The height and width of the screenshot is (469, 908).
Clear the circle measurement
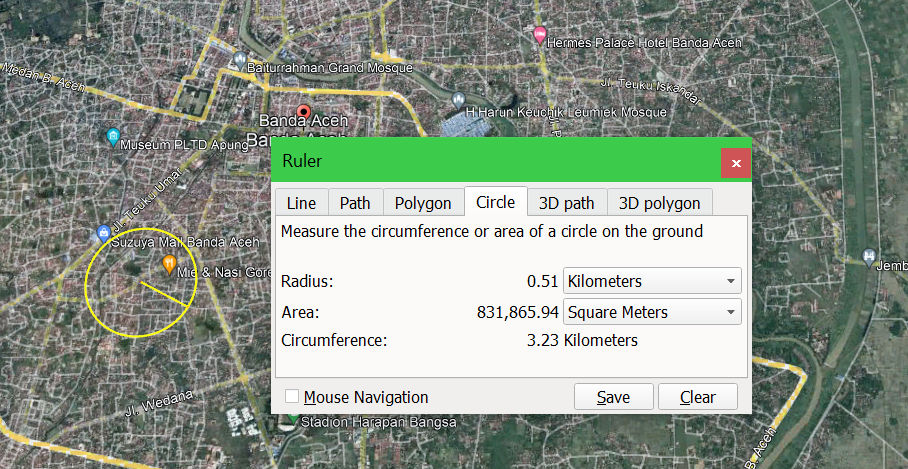tap(697, 397)
